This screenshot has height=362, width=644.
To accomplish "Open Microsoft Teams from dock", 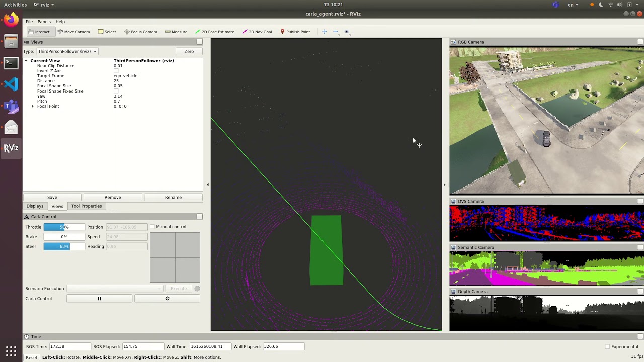I will [x=11, y=106].
